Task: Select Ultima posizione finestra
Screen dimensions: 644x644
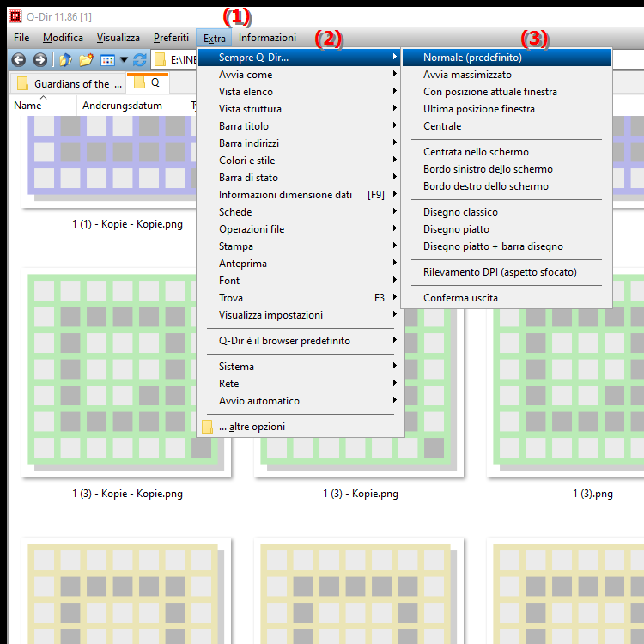Action: pos(507,109)
